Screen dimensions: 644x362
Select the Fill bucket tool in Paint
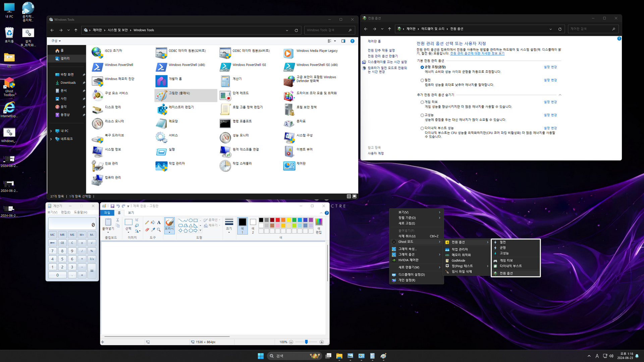153,222
